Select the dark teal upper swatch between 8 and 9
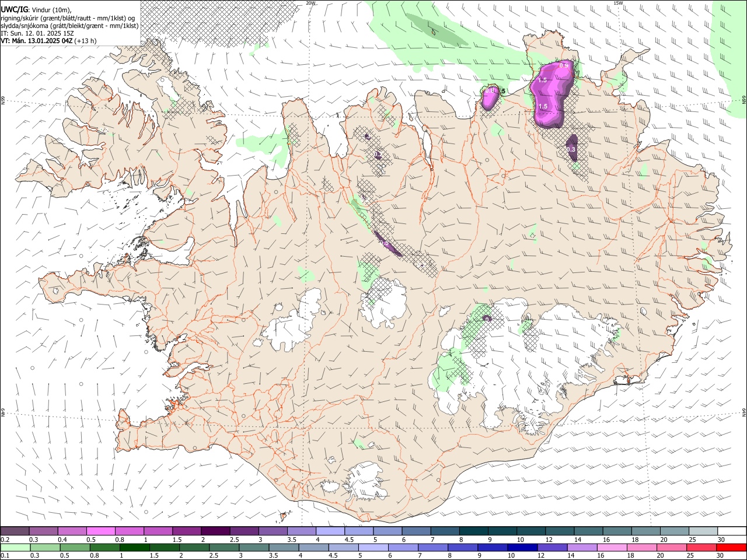Screen dimensions: 747x560 473,531
